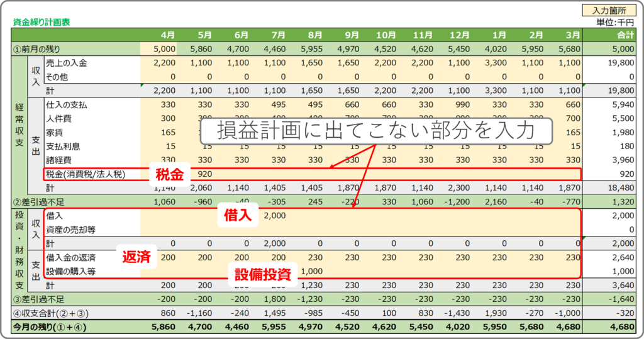644x339 pixels.
Task: Select ②差引過不足 1月 cell 2,160
Action: pos(496,202)
